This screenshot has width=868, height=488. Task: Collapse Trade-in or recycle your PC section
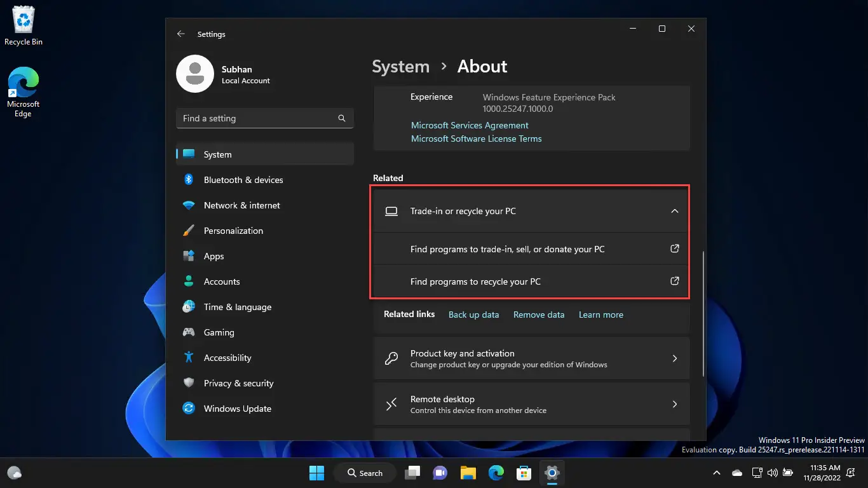[675, 211]
